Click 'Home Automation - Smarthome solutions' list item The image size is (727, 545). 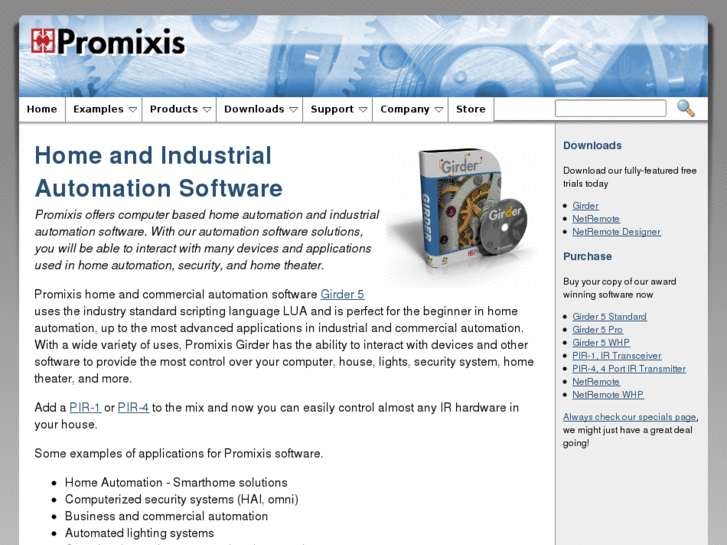pyautogui.click(x=176, y=482)
